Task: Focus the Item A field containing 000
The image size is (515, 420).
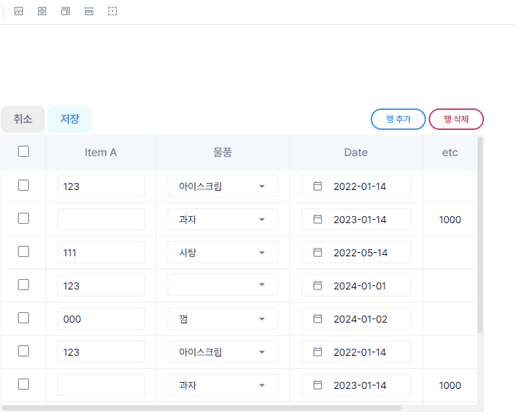Action: (101, 318)
